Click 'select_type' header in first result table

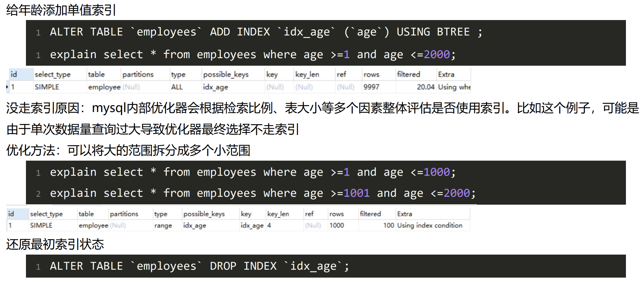pos(53,75)
